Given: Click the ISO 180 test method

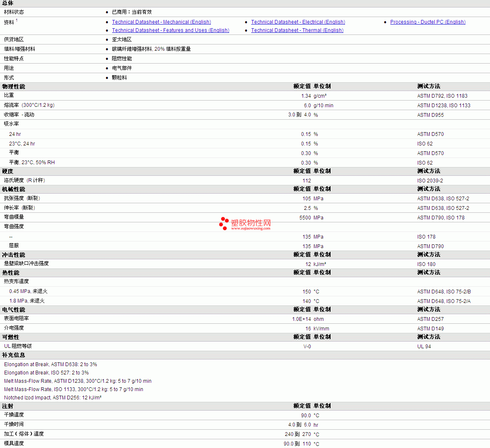Looking at the screenshot, I should (x=426, y=264).
